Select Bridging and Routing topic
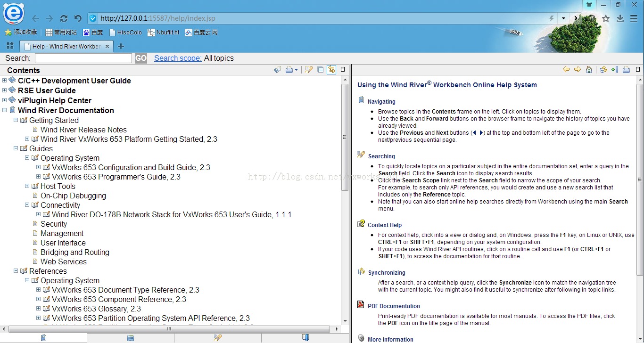 pos(75,252)
